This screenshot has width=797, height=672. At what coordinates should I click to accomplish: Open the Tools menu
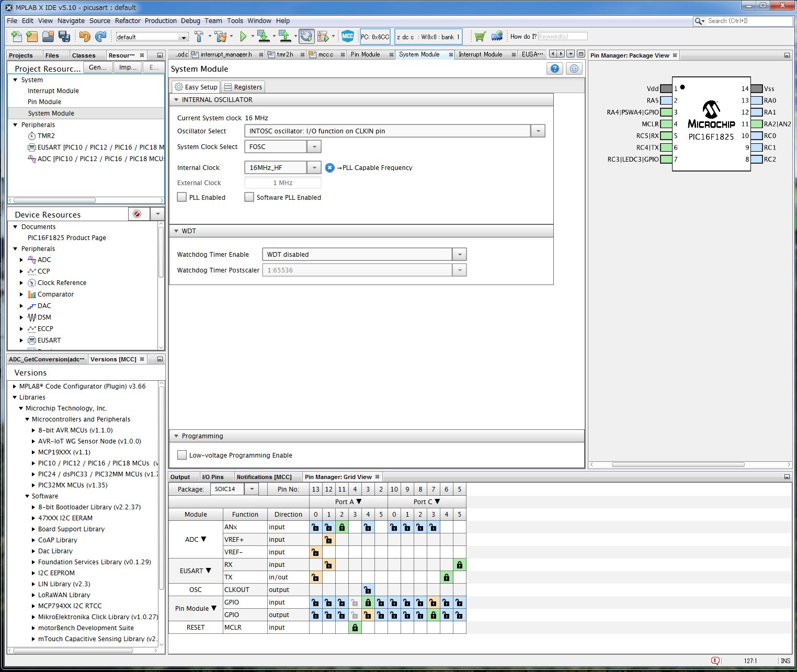point(235,20)
